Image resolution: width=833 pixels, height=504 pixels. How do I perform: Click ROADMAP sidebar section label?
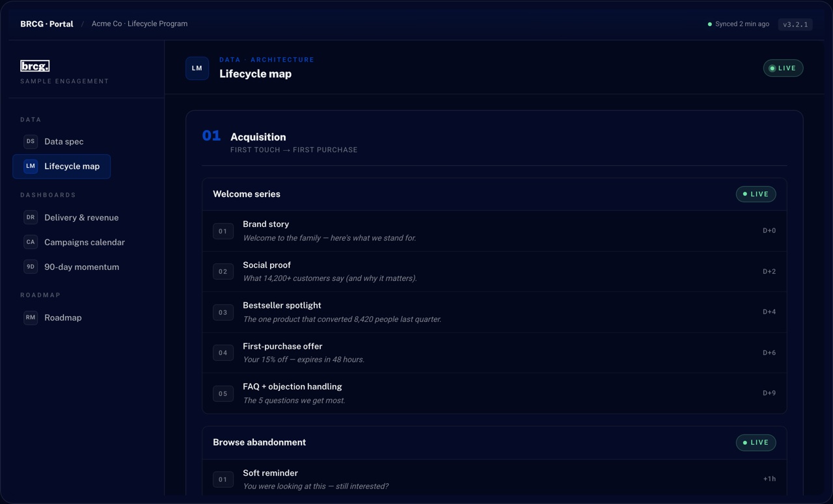(40, 295)
